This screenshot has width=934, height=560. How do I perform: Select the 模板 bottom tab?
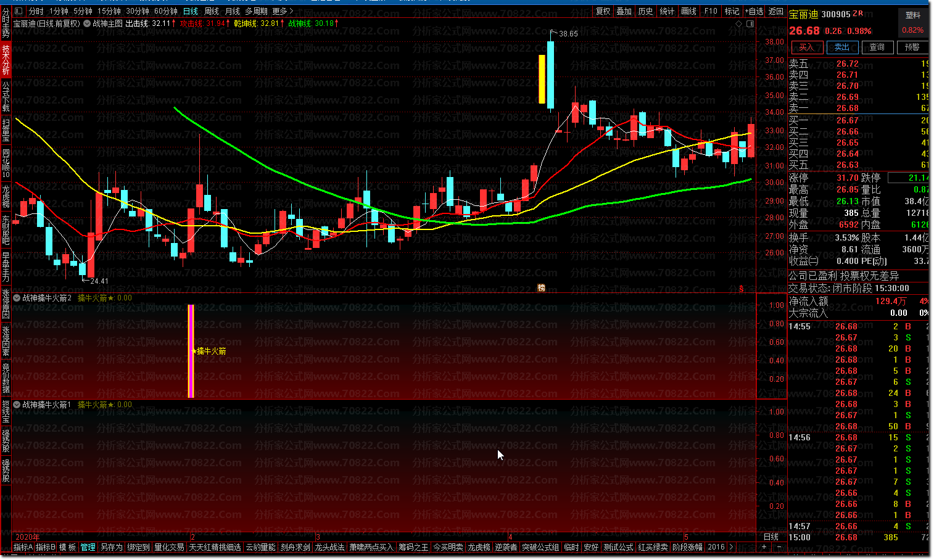[67, 547]
